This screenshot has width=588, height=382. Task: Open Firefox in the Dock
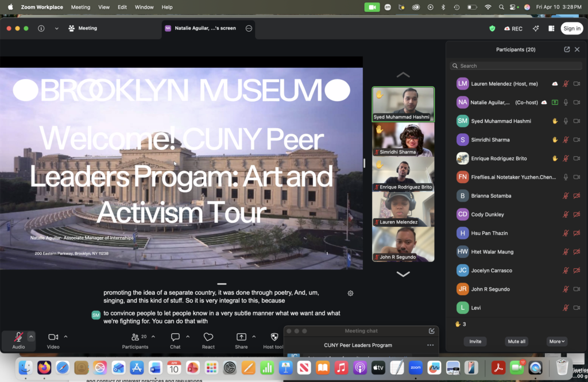[44, 368]
